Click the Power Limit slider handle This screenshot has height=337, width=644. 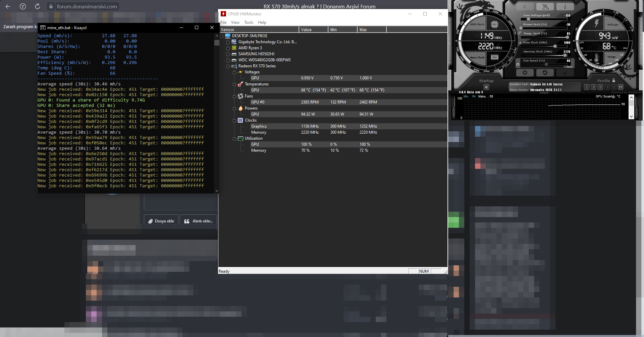[x=521, y=28]
